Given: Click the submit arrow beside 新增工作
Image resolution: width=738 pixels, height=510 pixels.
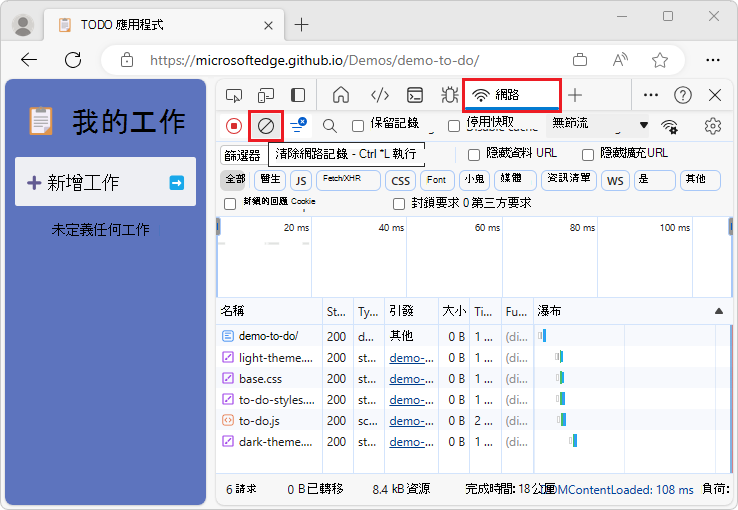Looking at the screenshot, I should [176, 183].
